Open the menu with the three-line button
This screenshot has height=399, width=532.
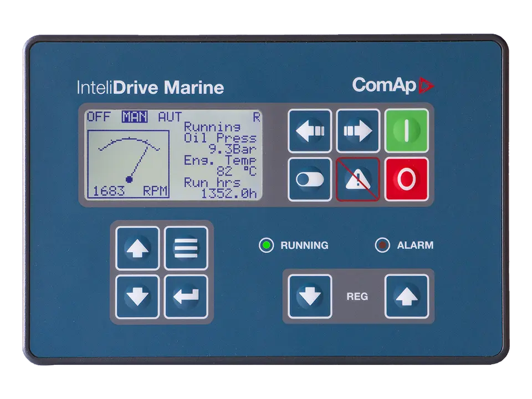coord(186,248)
